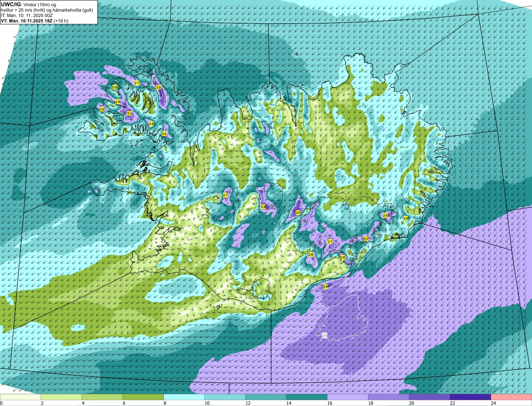Click the 6–8 m/s olive swatch
Viewport: 532px width, 406px height.
pyautogui.click(x=143, y=397)
